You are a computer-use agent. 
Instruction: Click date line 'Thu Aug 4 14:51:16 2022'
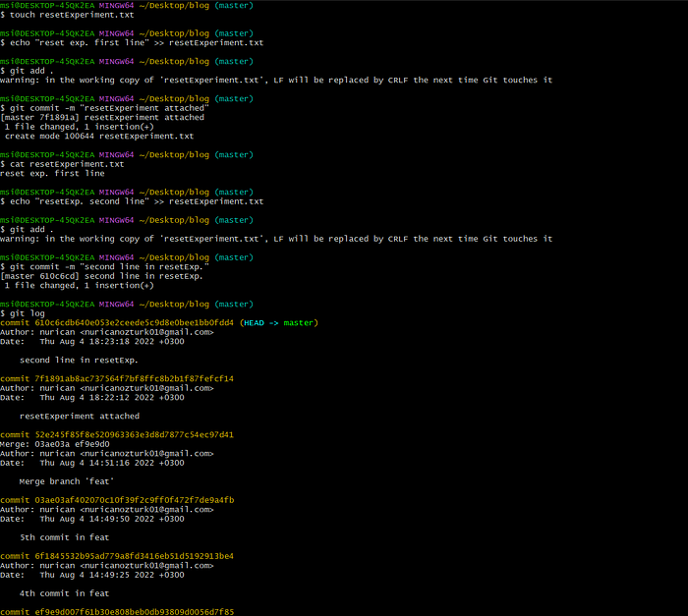tap(92, 463)
